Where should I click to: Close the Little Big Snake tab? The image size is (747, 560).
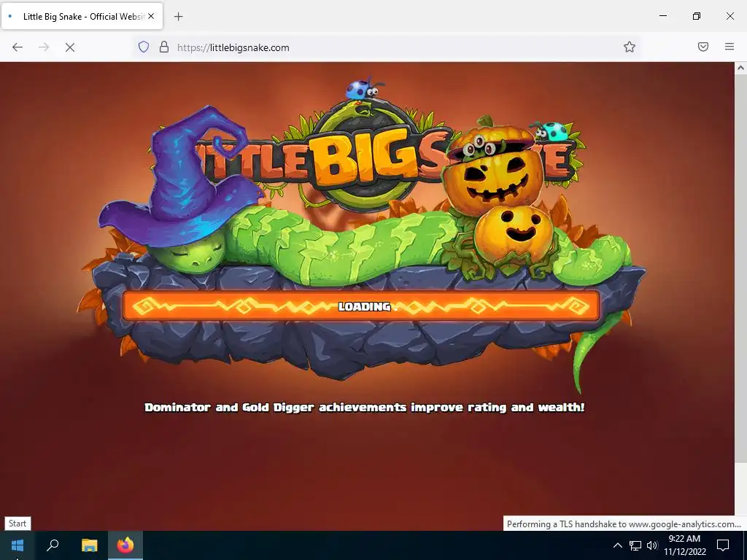pyautogui.click(x=151, y=16)
